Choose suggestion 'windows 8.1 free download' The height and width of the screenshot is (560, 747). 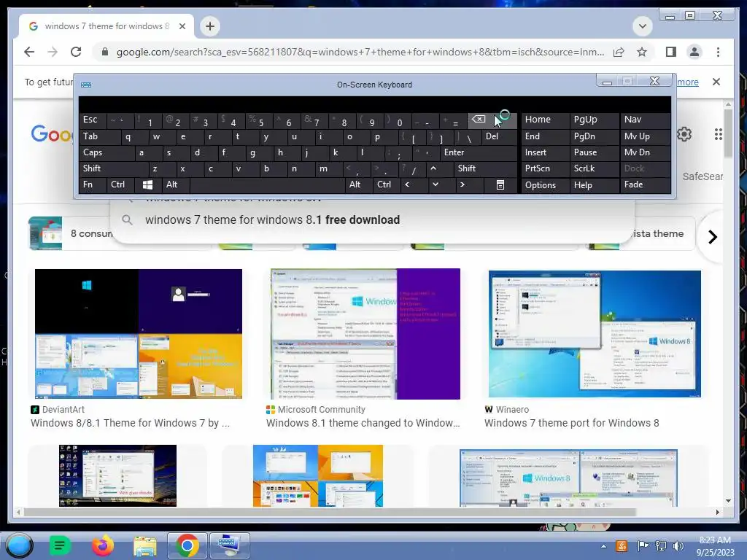(x=372, y=220)
